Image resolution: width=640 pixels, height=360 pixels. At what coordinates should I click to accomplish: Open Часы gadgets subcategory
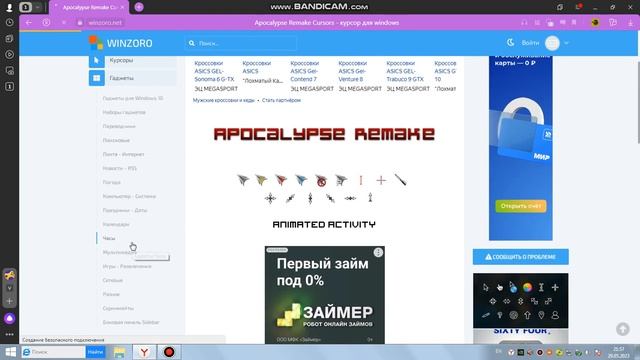point(109,238)
